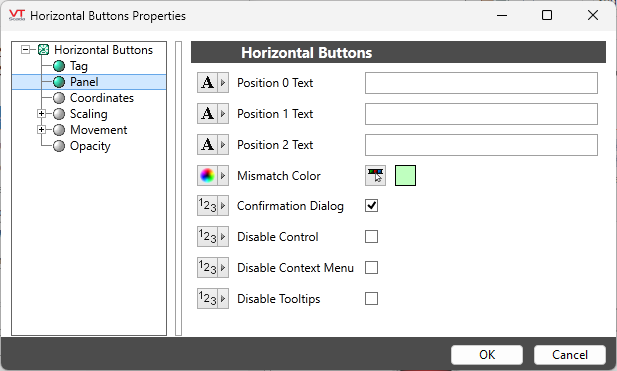617x371 pixels.
Task: Expand the Movement tree node
Action: [x=41, y=129]
